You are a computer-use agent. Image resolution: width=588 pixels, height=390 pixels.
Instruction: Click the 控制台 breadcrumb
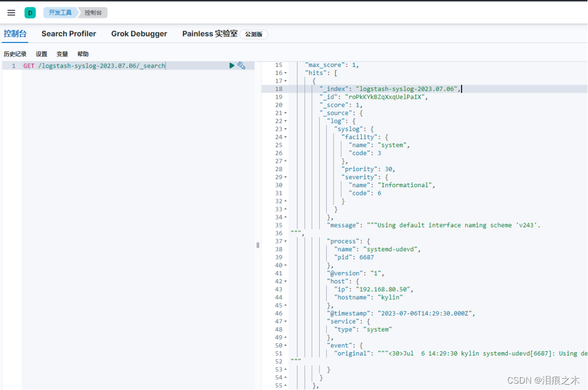(x=92, y=12)
